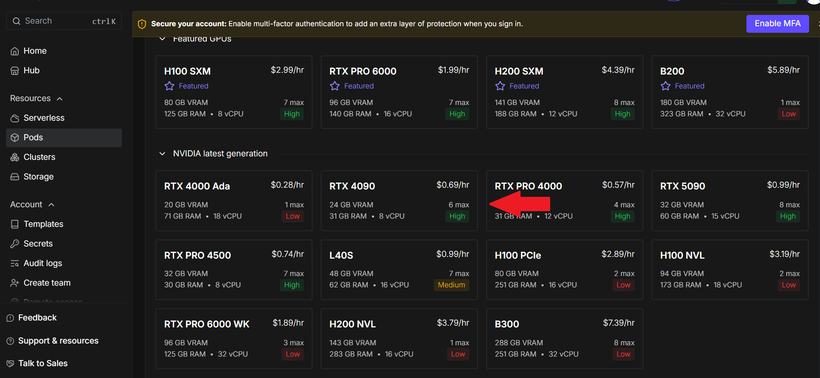Click the Create team people icon
820x378 pixels.
coord(15,283)
